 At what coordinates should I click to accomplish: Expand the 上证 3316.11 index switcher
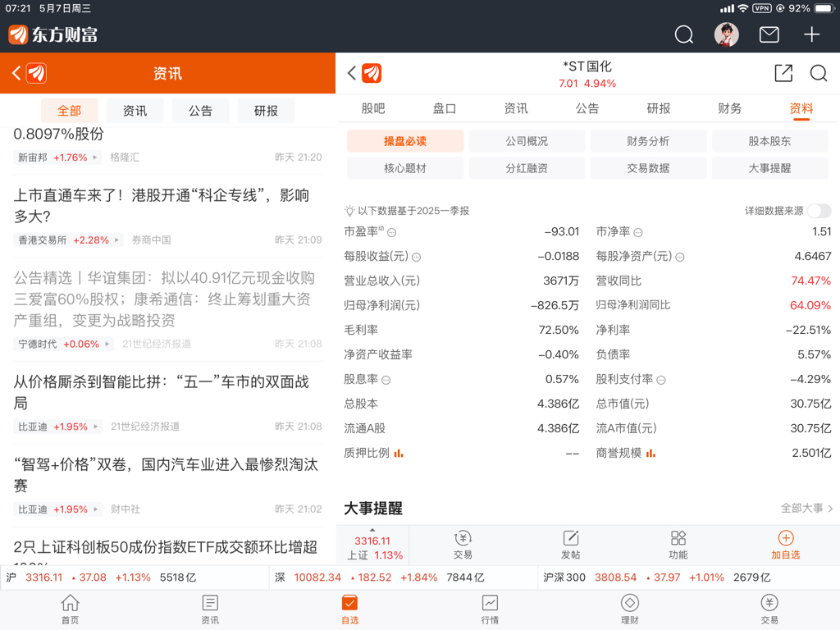pyautogui.click(x=372, y=546)
